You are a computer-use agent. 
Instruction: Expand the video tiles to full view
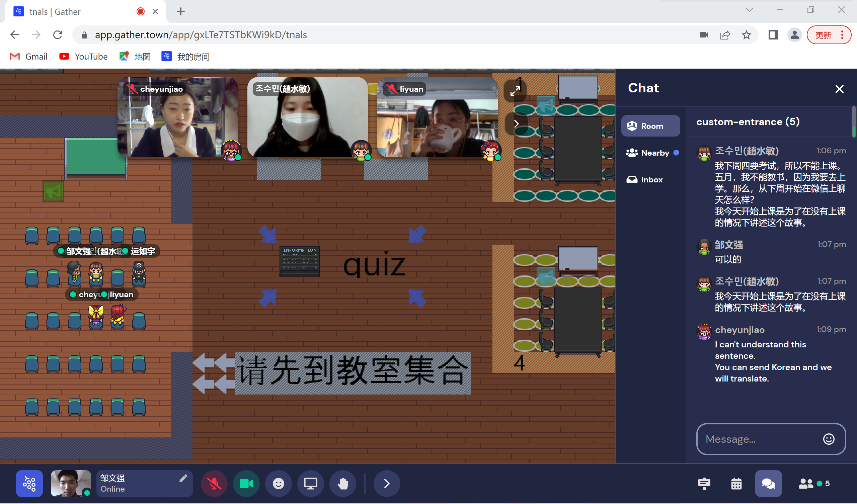(x=515, y=91)
